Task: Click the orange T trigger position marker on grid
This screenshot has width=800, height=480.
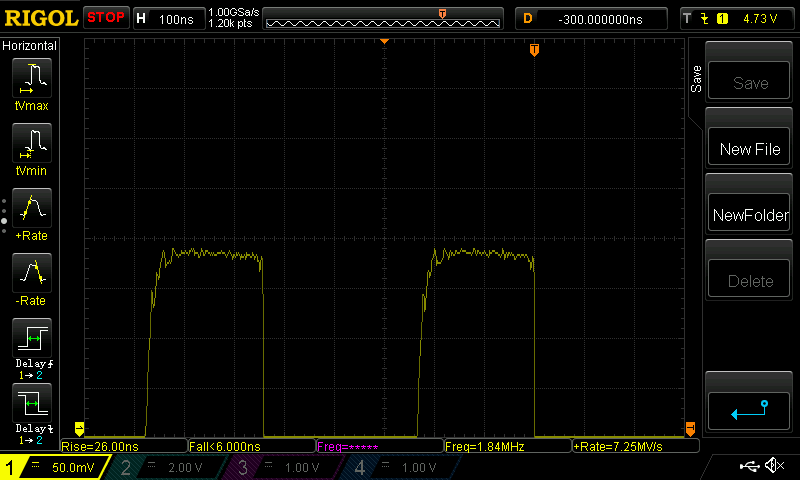Action: pos(534,49)
